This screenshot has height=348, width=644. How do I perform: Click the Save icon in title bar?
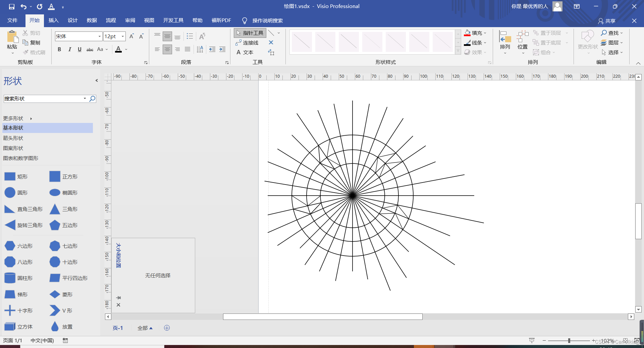(12, 6)
